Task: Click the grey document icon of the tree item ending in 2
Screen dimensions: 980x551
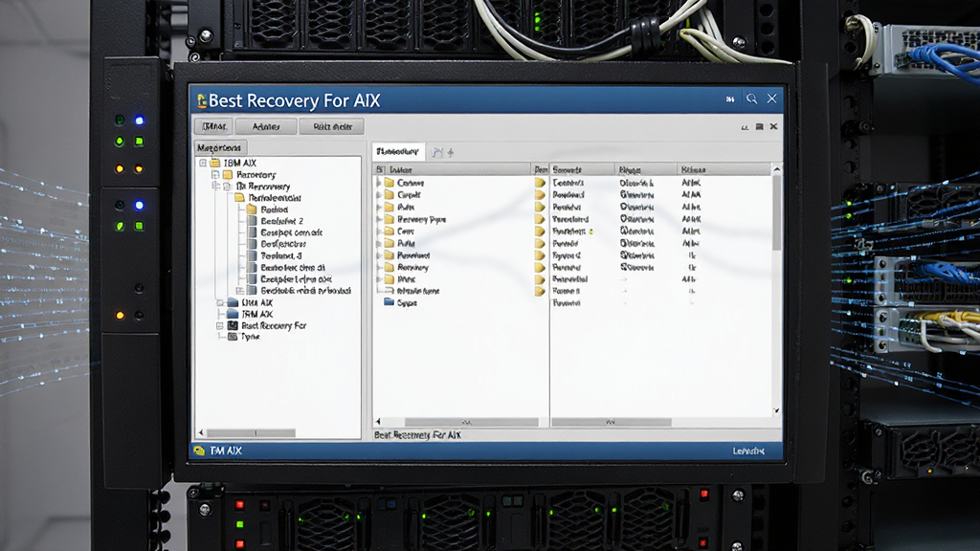Action: pyautogui.click(x=252, y=221)
